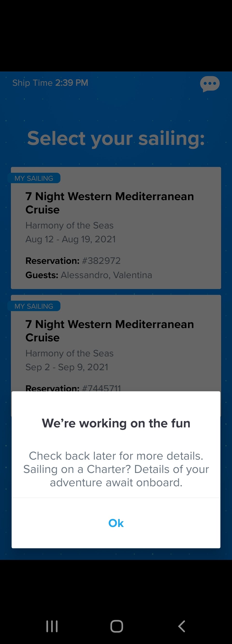Click the Sep 2 - Sep 9, 2021 date
The height and width of the screenshot is (644, 232).
point(67,367)
